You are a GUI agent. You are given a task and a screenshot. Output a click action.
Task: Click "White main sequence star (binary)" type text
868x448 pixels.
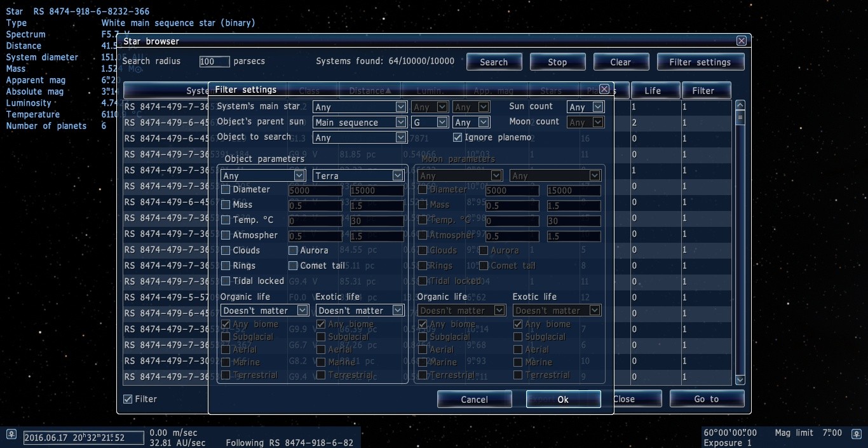tap(178, 23)
